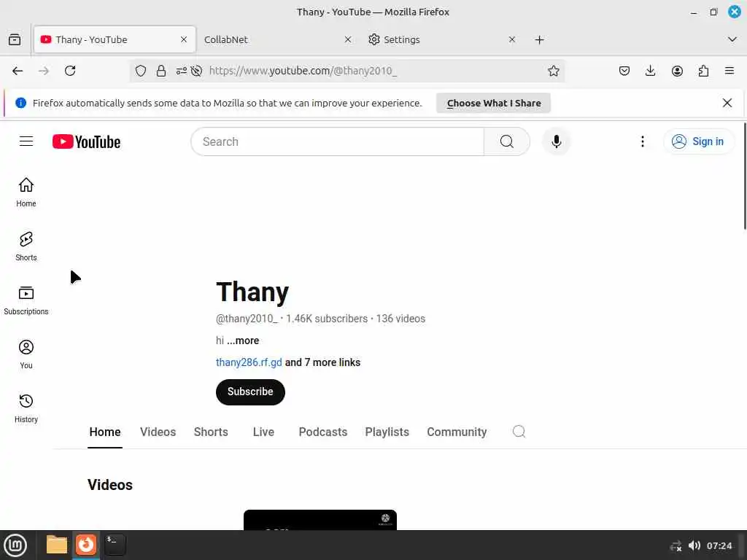The width and height of the screenshot is (747, 560).
Task: Go back to previous page
Action: coord(18,71)
